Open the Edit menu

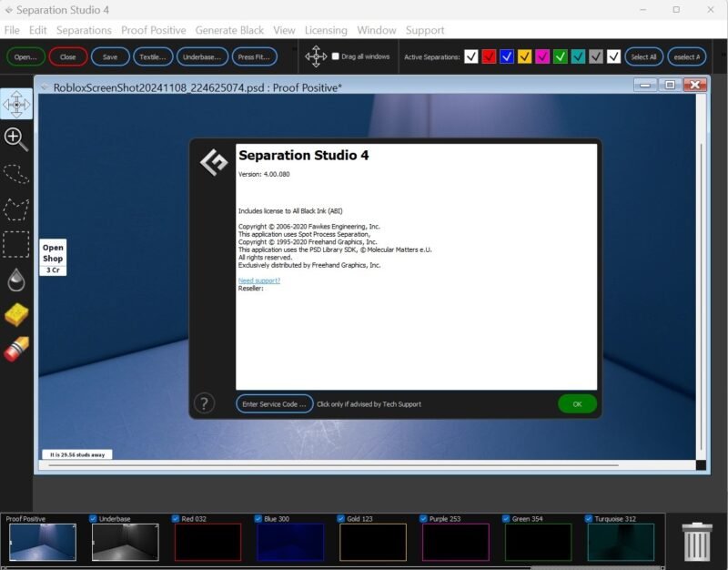point(37,30)
